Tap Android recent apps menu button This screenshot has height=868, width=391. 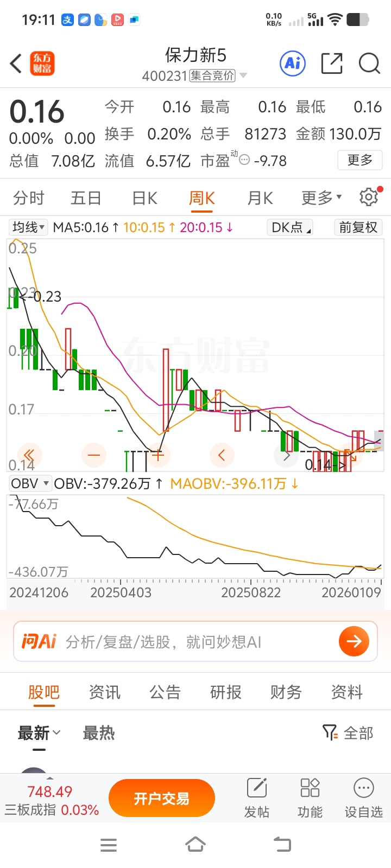coord(109,845)
